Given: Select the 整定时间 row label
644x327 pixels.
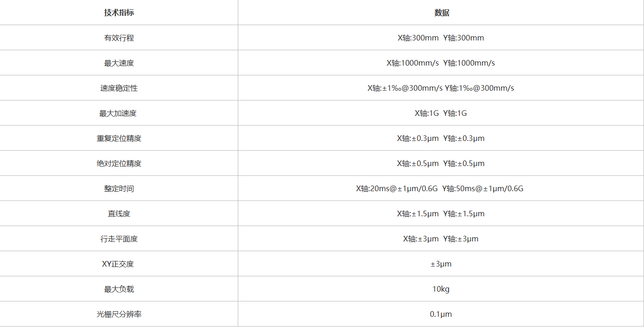Looking at the screenshot, I should pos(119,188).
